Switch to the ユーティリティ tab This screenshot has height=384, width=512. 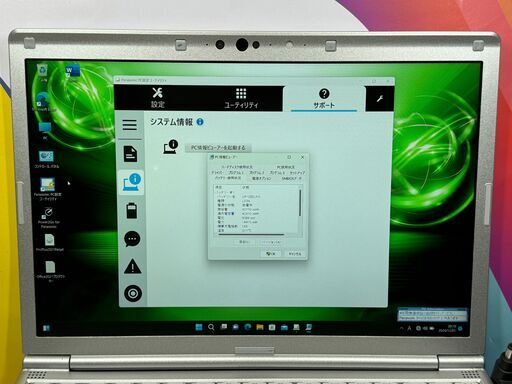coord(241,99)
